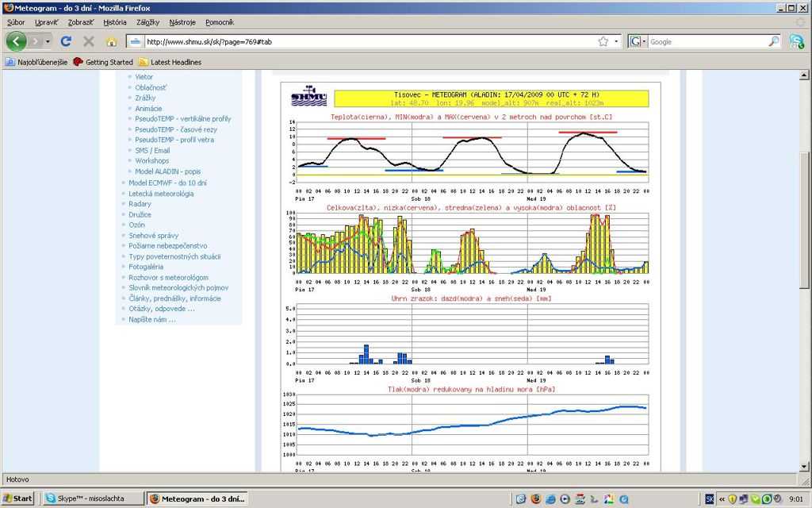The height and width of the screenshot is (508, 812).
Task: Open Články, prednášky, informácie link
Action: (175, 298)
